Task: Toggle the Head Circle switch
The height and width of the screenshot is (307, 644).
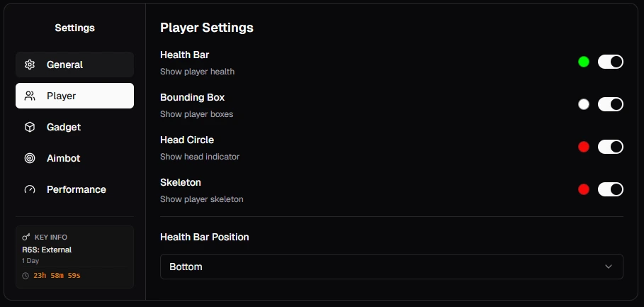Action: click(610, 147)
